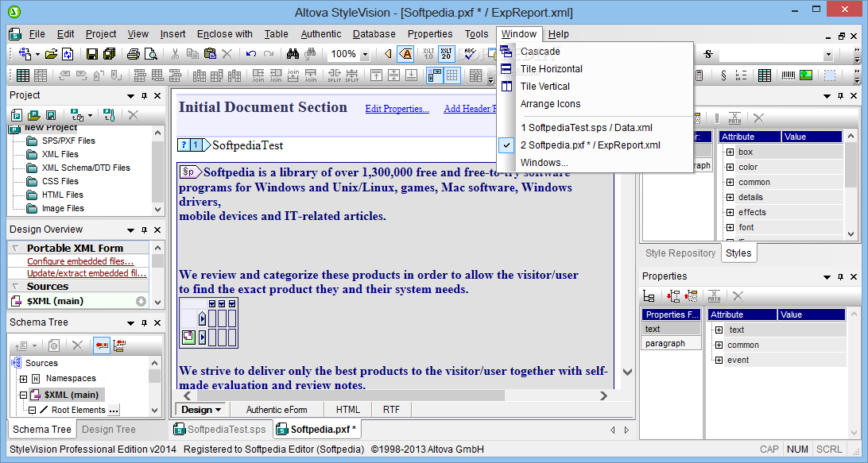Click the Reload project icon in toolbar
This screenshot has width=868, height=463.
click(x=68, y=54)
